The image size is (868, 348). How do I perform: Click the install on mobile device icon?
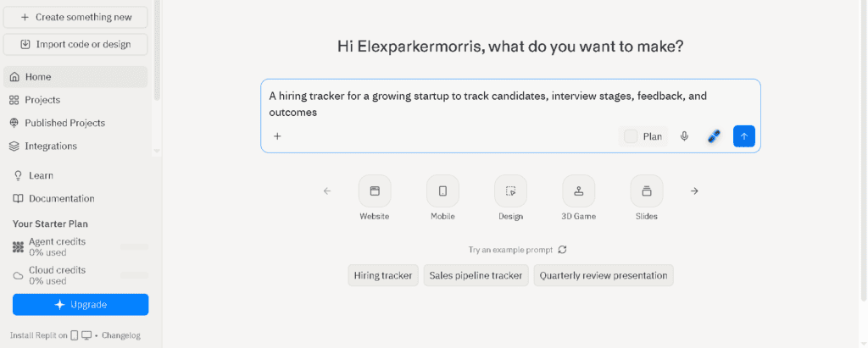pos(75,335)
